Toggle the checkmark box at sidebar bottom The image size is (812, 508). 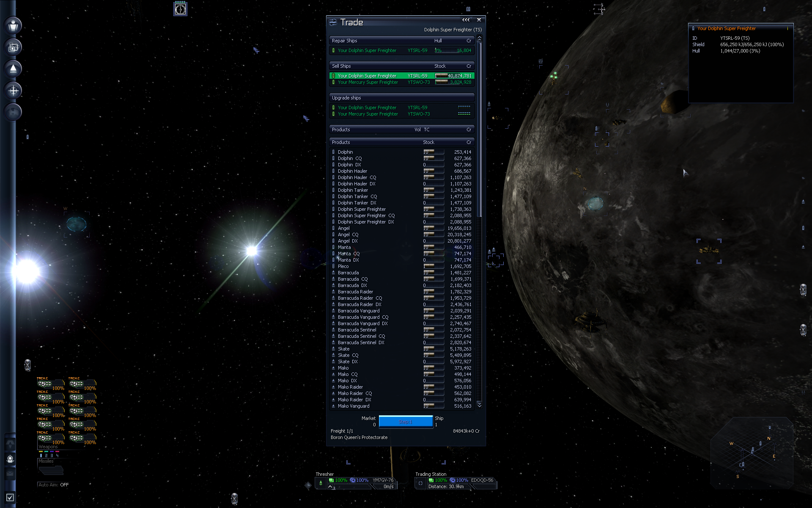[x=10, y=497]
